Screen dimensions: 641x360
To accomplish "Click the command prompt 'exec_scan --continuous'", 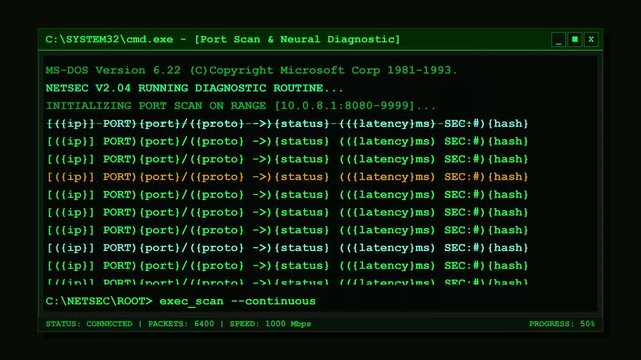I will coord(238,302).
